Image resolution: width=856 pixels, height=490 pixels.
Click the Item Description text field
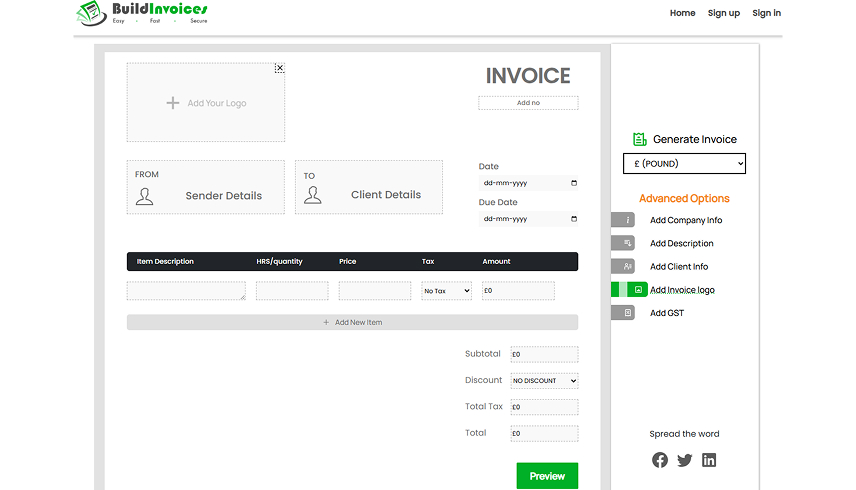185,291
